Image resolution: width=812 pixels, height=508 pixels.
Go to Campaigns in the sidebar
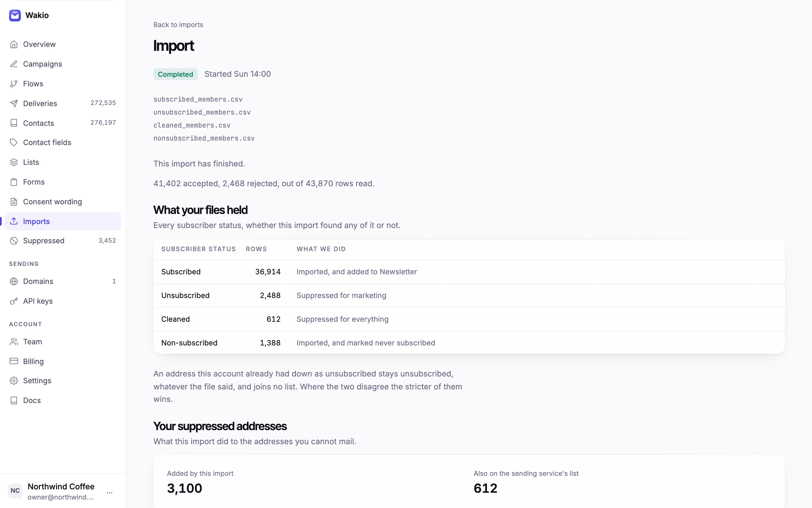coord(43,64)
